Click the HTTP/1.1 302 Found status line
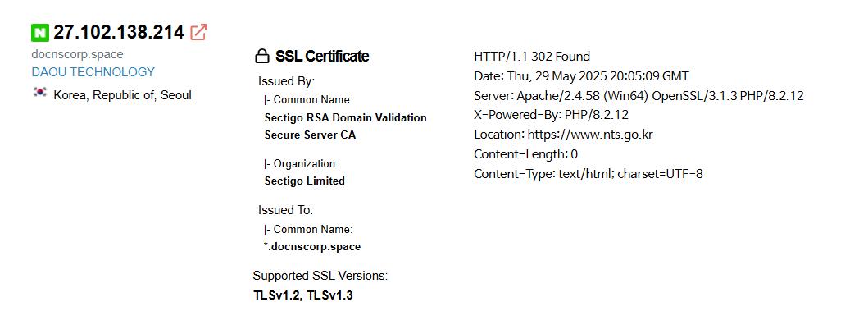The width and height of the screenshot is (868, 311). click(532, 56)
